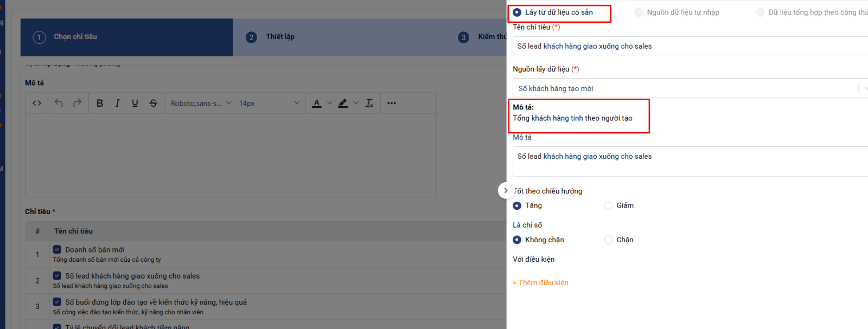Open the text color picker arrow
Viewport: 868px width, 329px height.
click(x=329, y=103)
